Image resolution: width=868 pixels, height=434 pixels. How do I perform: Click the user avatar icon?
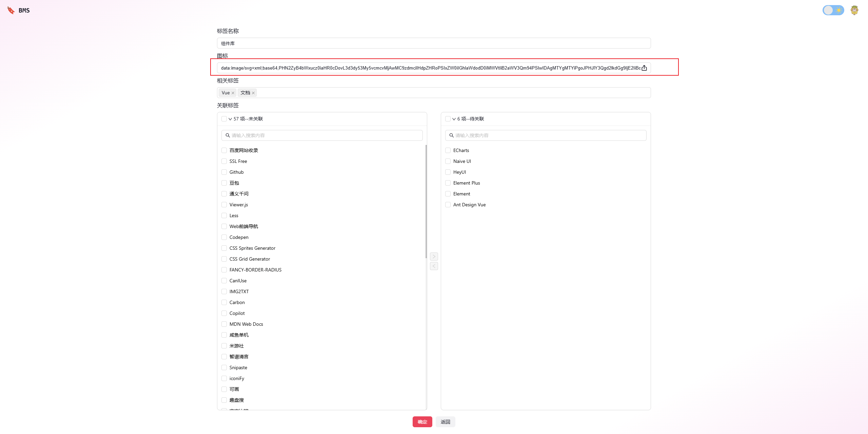(x=854, y=10)
